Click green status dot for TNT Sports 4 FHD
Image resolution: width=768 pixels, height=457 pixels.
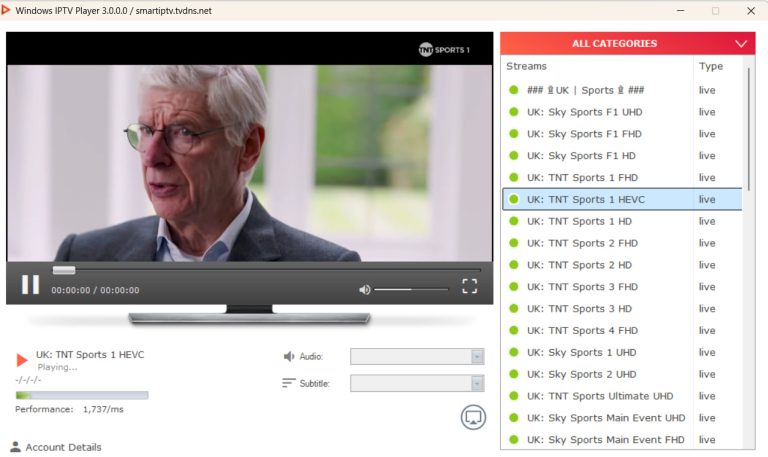coord(513,330)
